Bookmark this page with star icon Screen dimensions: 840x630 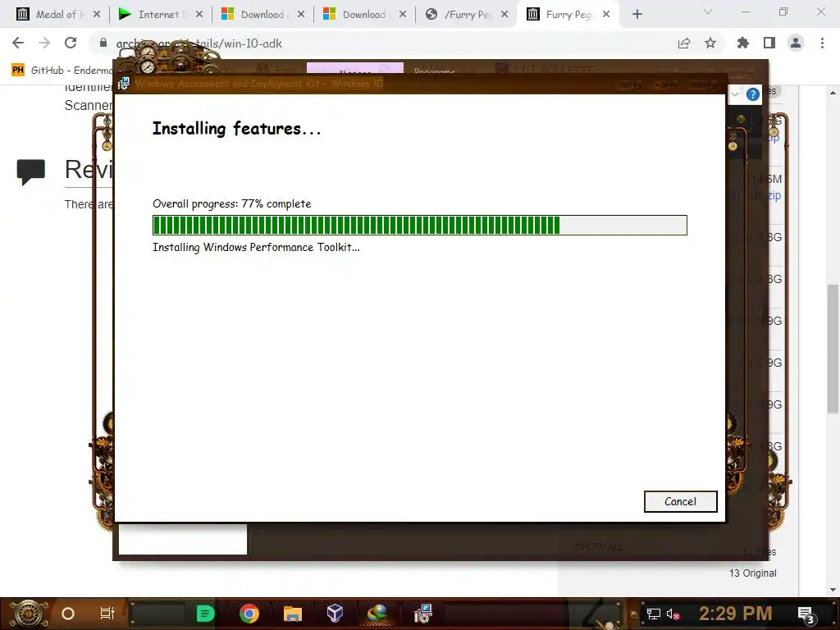click(710, 43)
